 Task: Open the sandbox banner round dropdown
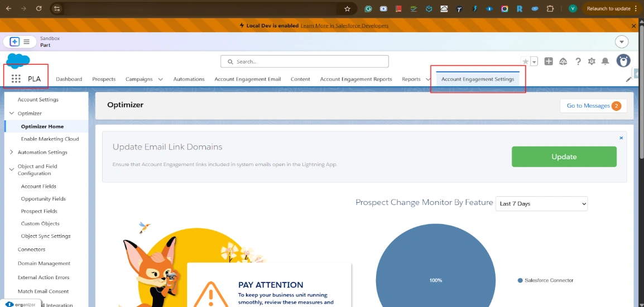point(622,42)
